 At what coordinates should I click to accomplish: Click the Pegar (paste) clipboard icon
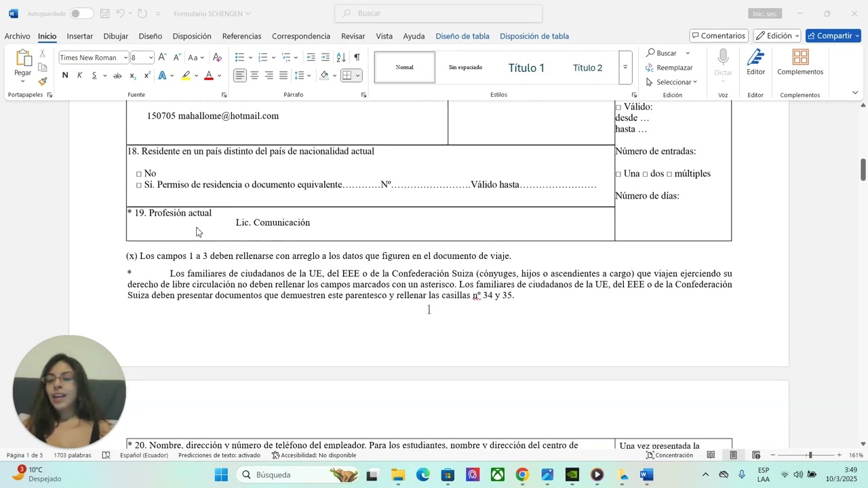click(x=23, y=59)
